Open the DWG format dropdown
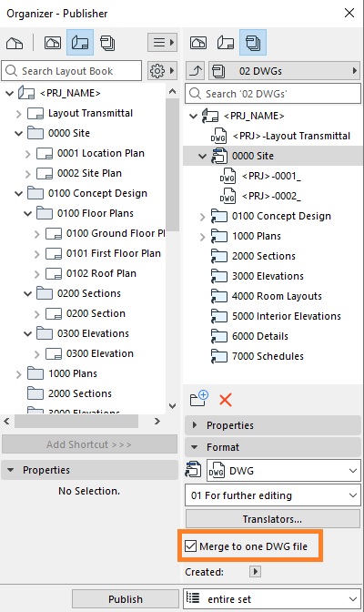Screen dimensions: 364x612 pyautogui.click(x=283, y=471)
